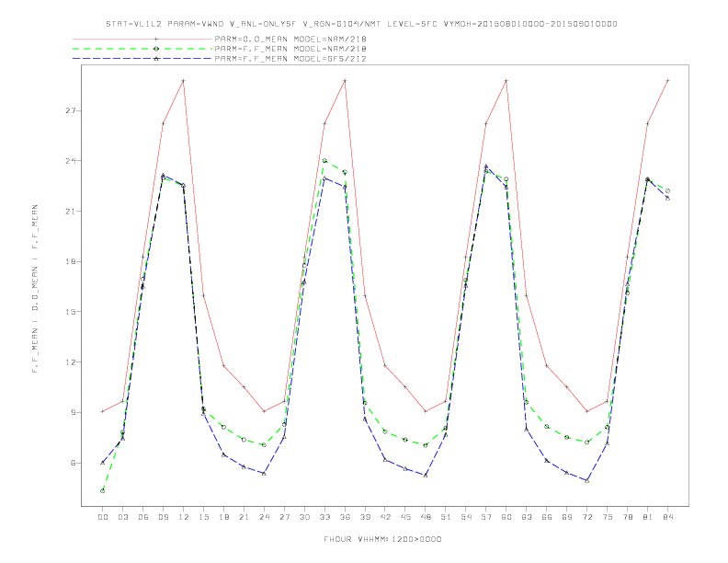Click x-axis tick label 48
This screenshot has height=563, width=728.
(426, 517)
